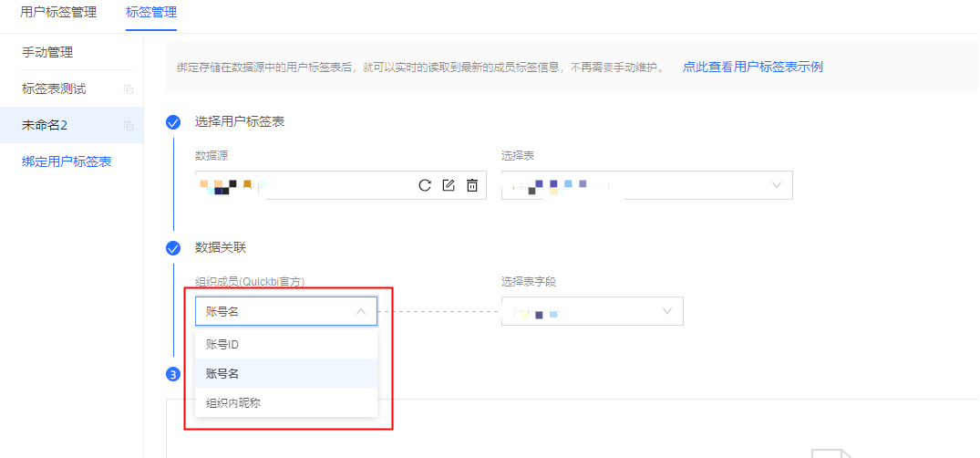Viewport: 980px width, 458px height.
Task: Click the copy icon beside 未命名2
Action: (x=129, y=126)
